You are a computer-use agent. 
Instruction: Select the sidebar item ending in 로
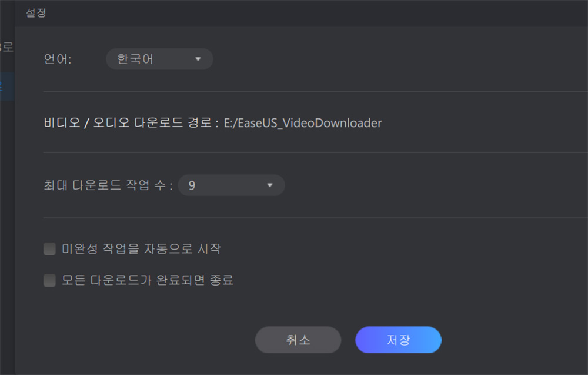coord(7,47)
